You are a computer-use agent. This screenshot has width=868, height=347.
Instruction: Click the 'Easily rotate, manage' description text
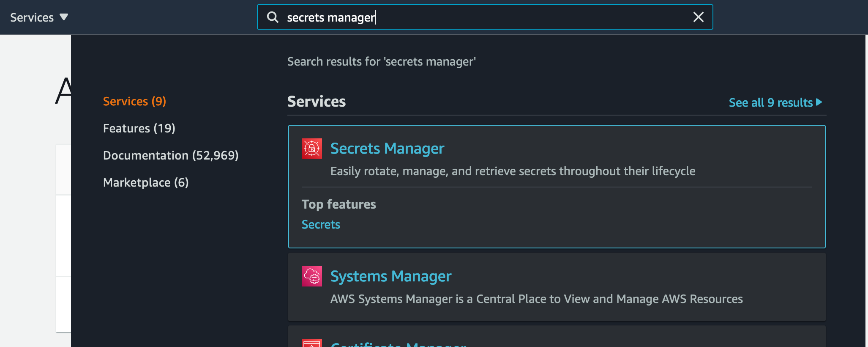point(513,171)
